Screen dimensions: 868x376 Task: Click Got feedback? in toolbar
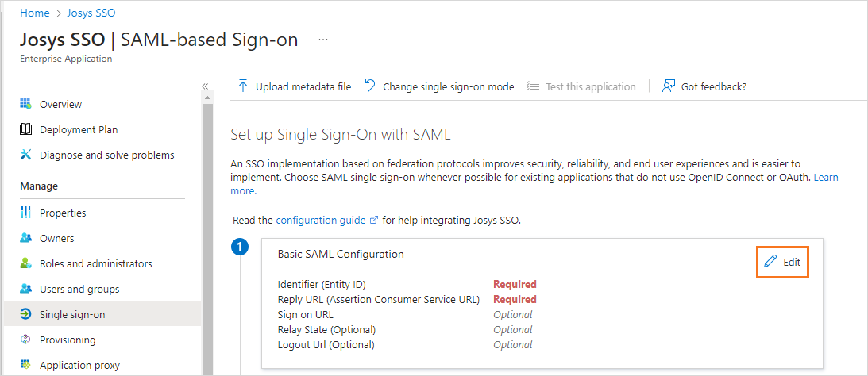point(713,86)
